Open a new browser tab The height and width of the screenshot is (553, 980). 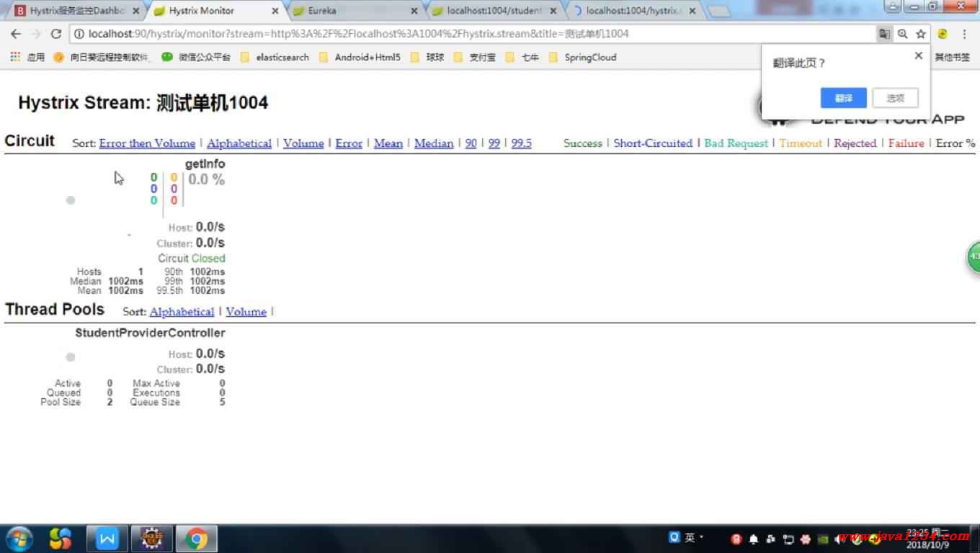(x=718, y=12)
